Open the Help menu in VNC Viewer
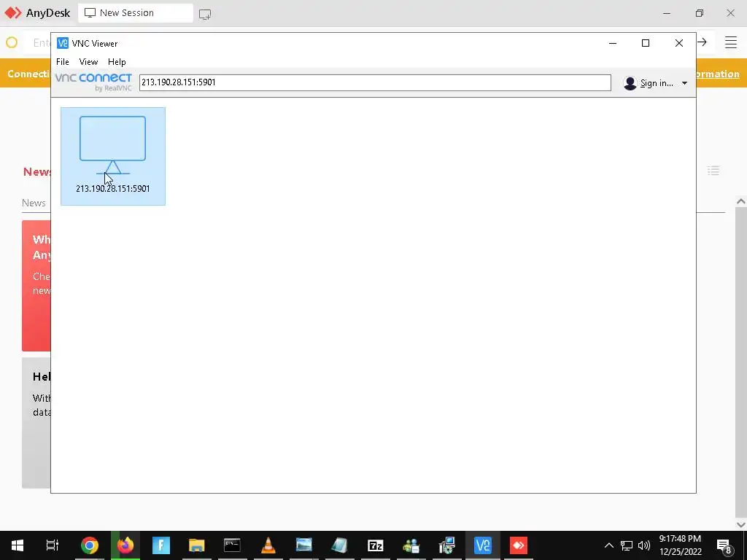This screenshot has width=747, height=560. pyautogui.click(x=117, y=62)
